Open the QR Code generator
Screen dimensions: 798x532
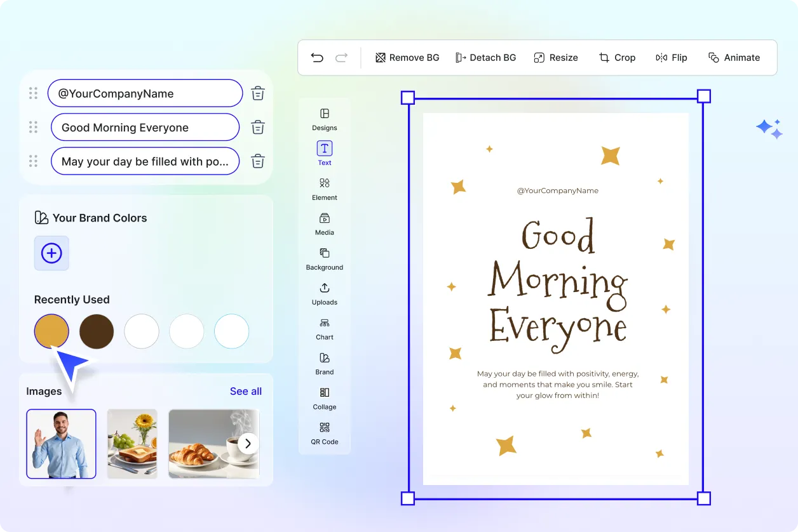point(324,432)
